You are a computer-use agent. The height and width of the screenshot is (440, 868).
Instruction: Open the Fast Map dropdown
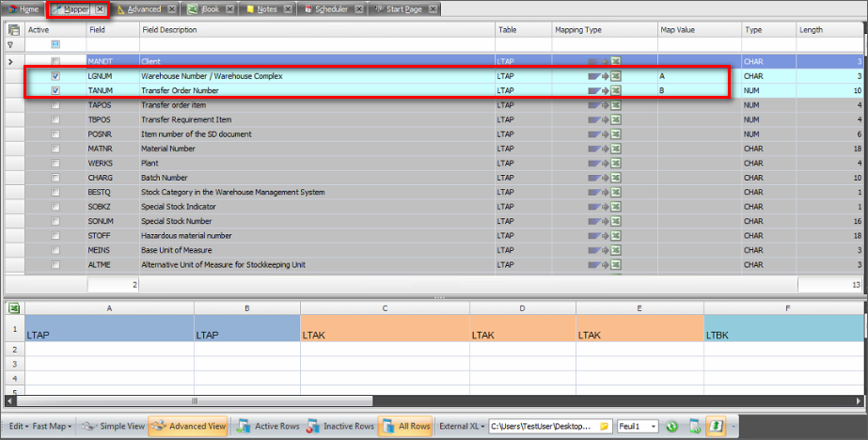tap(52, 426)
